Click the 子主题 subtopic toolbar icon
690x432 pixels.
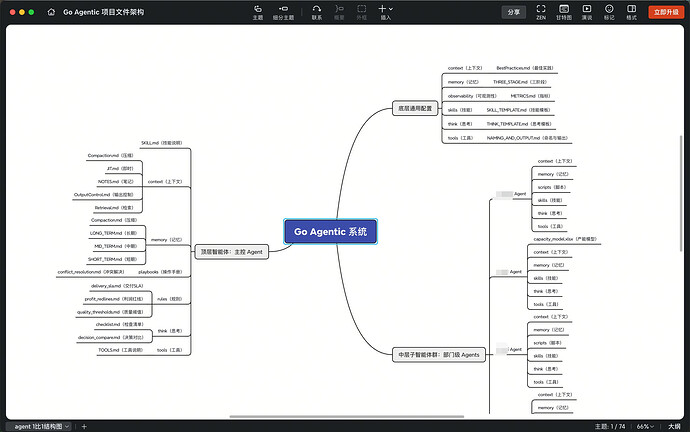pyautogui.click(x=286, y=11)
